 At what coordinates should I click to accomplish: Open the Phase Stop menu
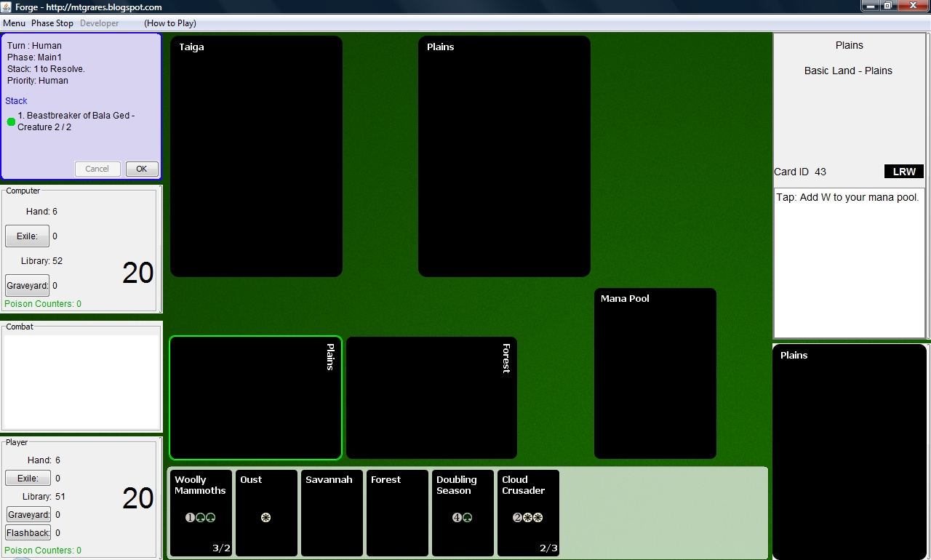[52, 23]
